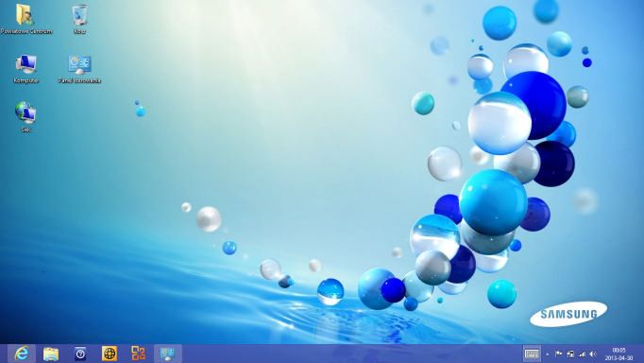Launch Internet Explorer from the taskbar
The image size is (644, 363).
point(22,354)
